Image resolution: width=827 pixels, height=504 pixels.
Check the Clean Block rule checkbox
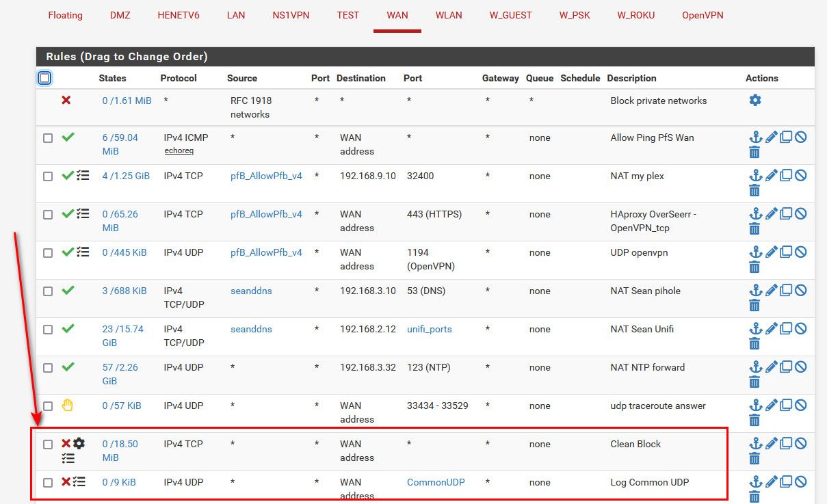coord(48,445)
